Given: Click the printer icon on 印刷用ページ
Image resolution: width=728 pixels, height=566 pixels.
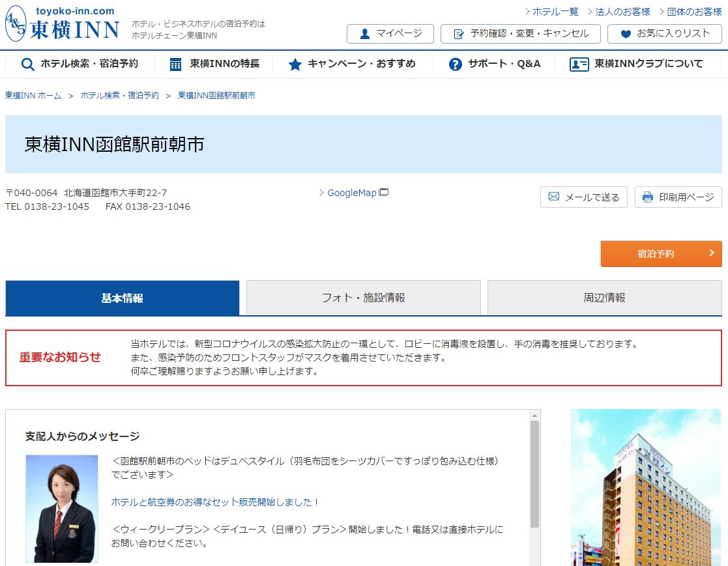Looking at the screenshot, I should point(648,197).
